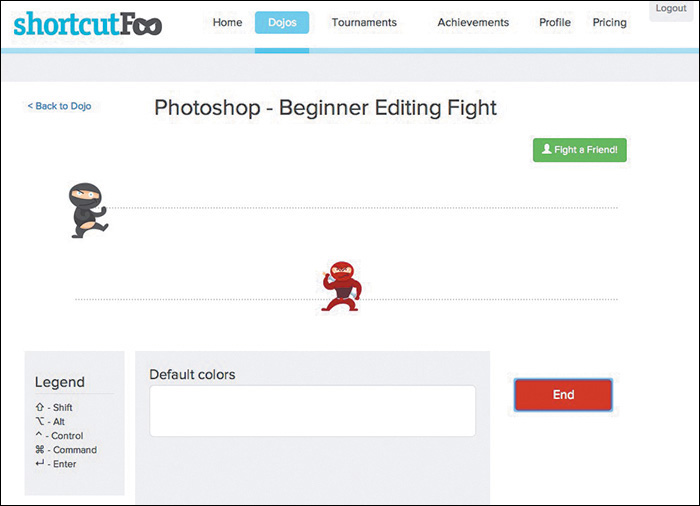Open the Home page

pyautogui.click(x=227, y=23)
